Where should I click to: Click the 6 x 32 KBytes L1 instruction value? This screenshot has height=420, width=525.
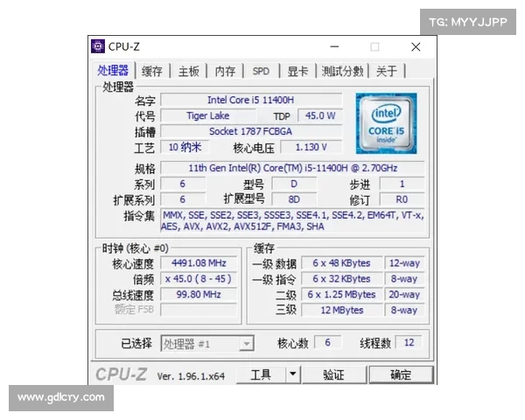[342, 278]
